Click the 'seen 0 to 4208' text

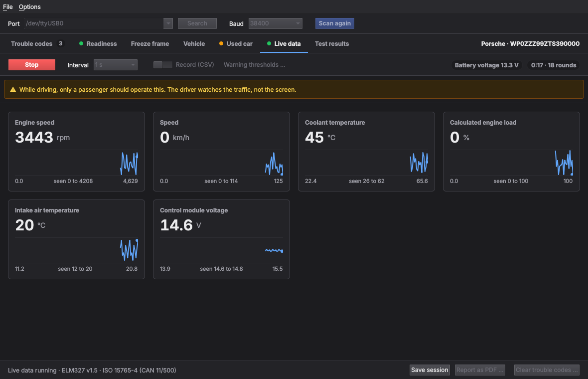point(73,181)
